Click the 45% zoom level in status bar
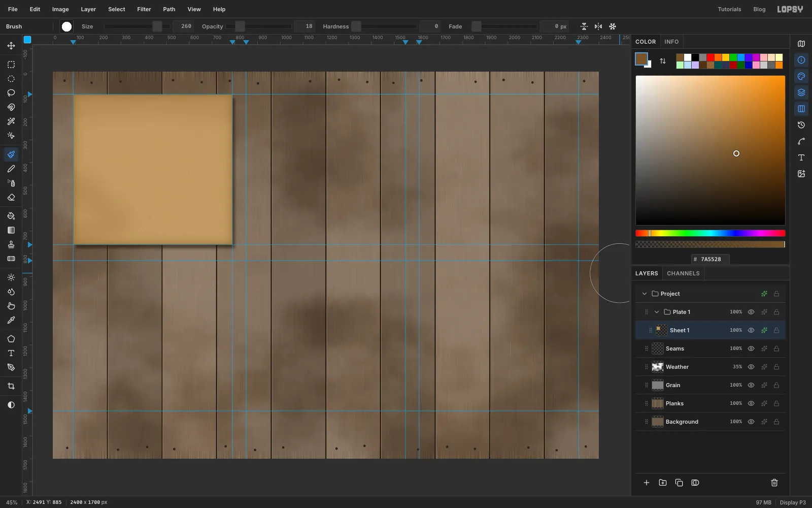 pyautogui.click(x=12, y=502)
